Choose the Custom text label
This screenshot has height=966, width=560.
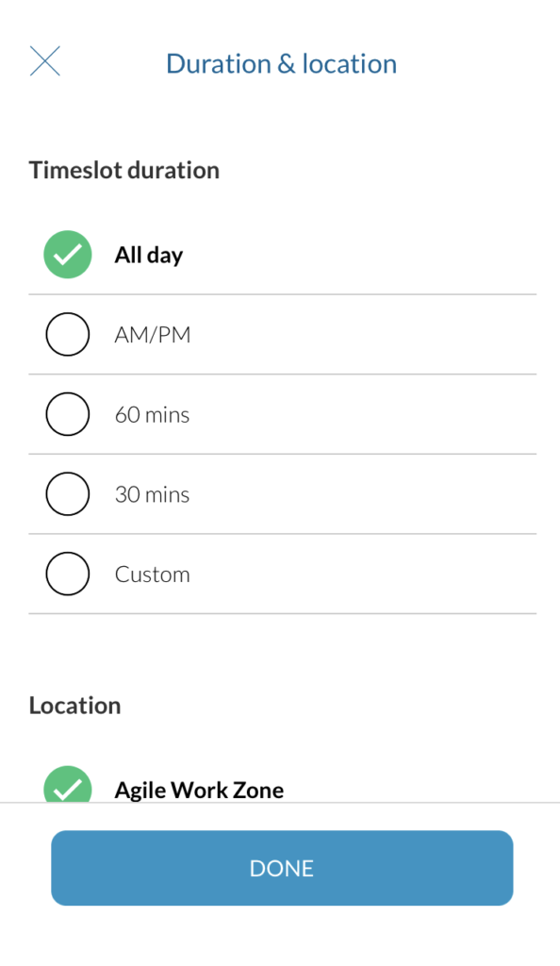coord(152,575)
